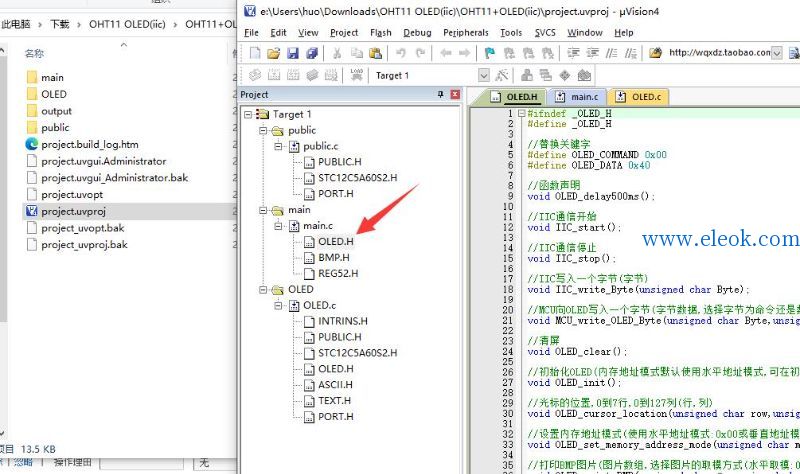Click the Indent selection icon
The image size is (800, 474).
573,53
